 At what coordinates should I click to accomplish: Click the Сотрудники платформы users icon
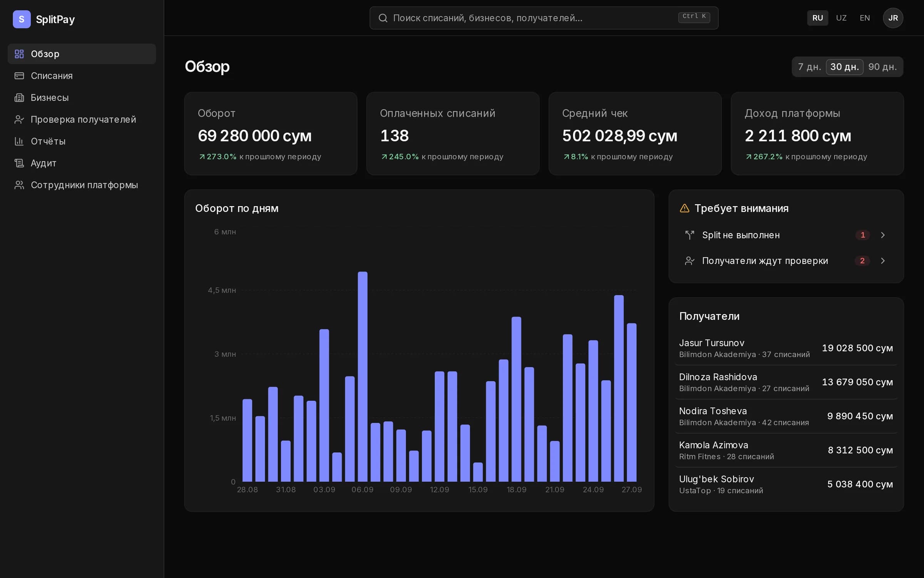pyautogui.click(x=19, y=185)
